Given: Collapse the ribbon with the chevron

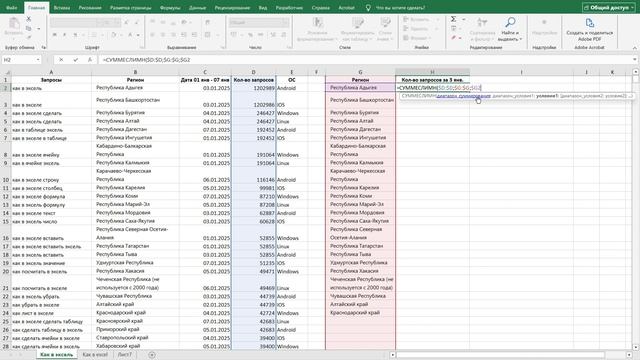Looking at the screenshot, I should (635, 48).
